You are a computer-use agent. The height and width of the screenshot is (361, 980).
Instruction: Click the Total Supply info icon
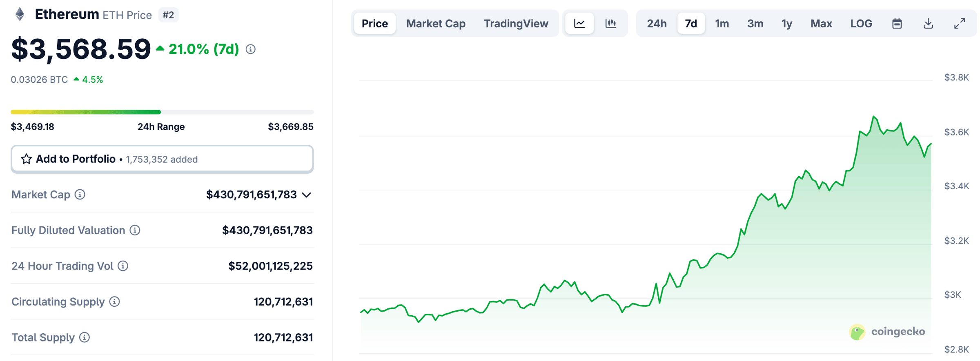point(85,337)
